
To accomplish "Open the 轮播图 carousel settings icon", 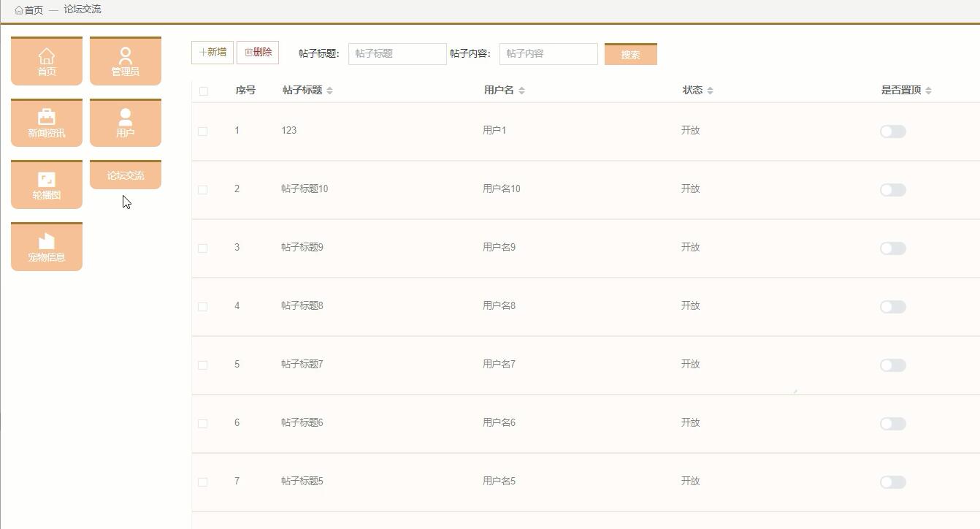I will click(x=46, y=184).
